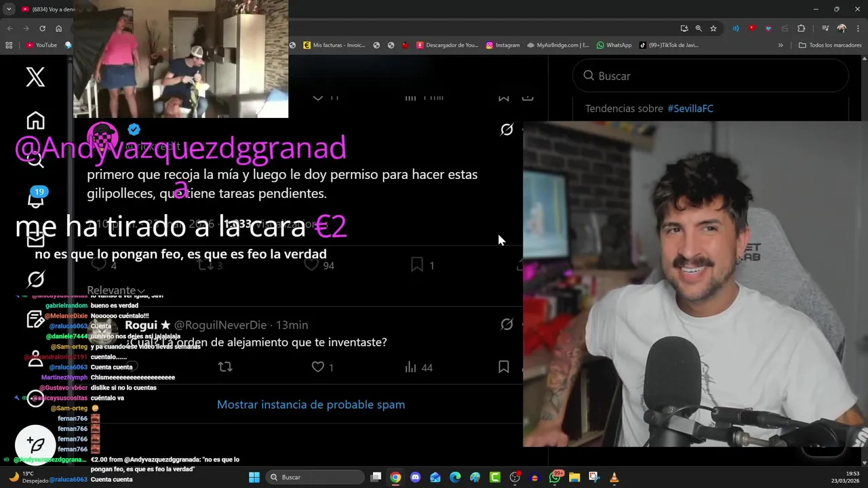Screen dimensions: 868x488
Task: Click Grok icon on the main tweet
Action: tap(507, 129)
